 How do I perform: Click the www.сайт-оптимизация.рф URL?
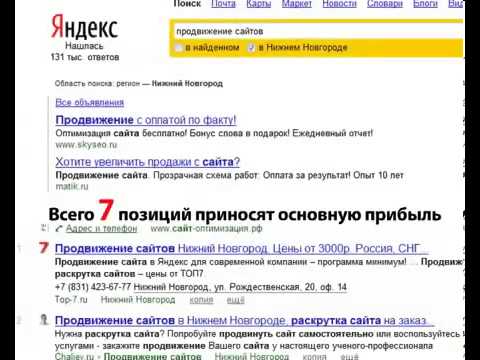(x=206, y=229)
